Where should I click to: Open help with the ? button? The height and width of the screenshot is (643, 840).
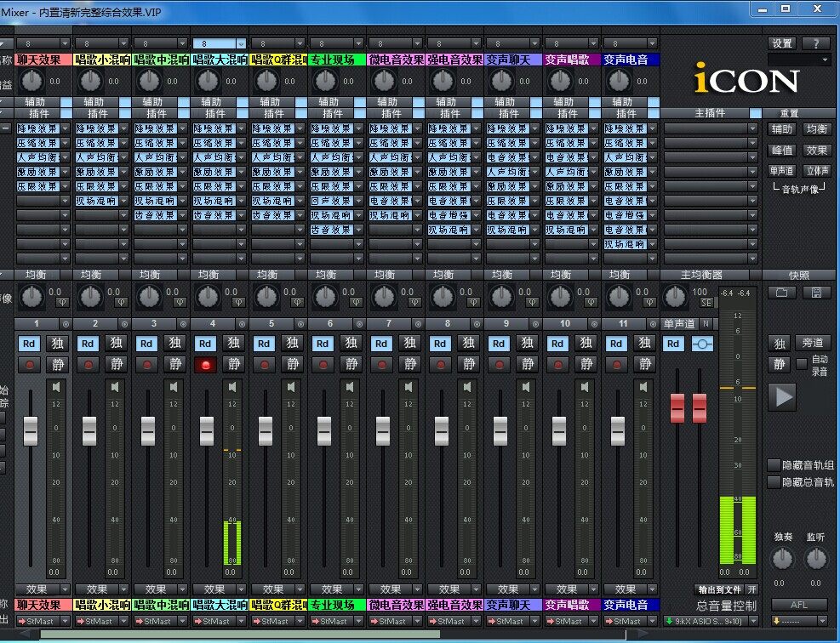pos(816,43)
